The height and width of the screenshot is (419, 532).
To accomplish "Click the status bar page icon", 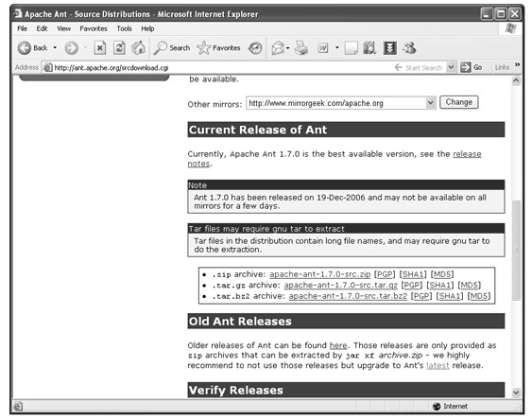I will pyautogui.click(x=18, y=406).
